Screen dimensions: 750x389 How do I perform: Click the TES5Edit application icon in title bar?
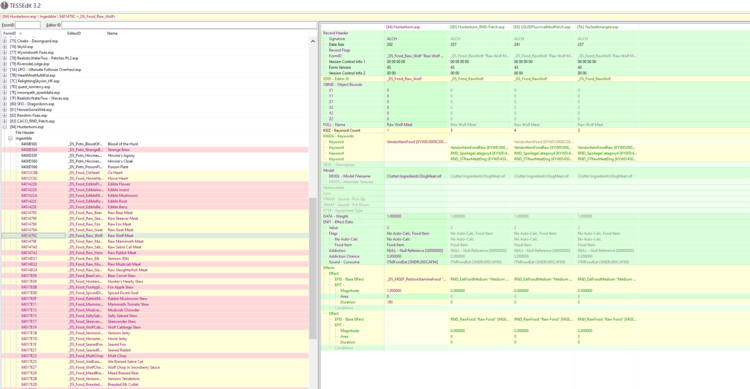4,5
